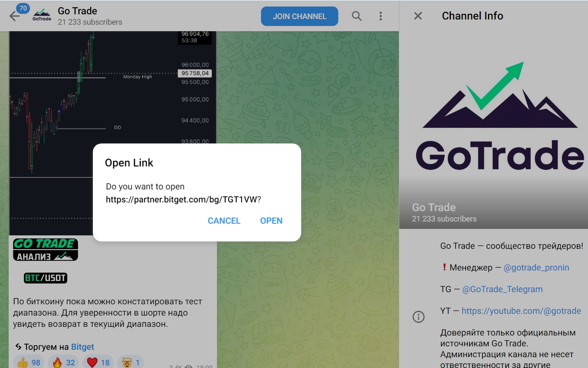Add heart reaction with 18
This screenshot has width=588, height=368.
pos(98,362)
